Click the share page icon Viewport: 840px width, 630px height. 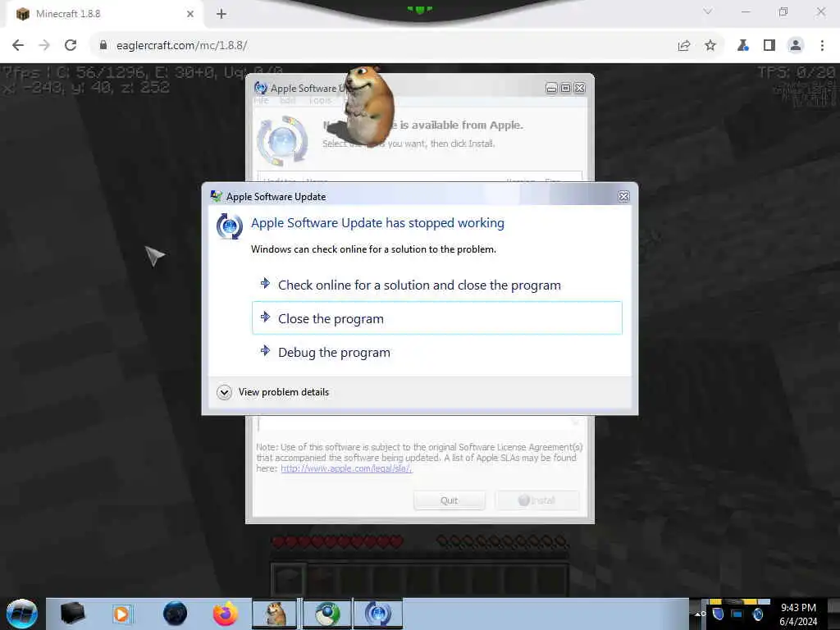[x=683, y=46]
